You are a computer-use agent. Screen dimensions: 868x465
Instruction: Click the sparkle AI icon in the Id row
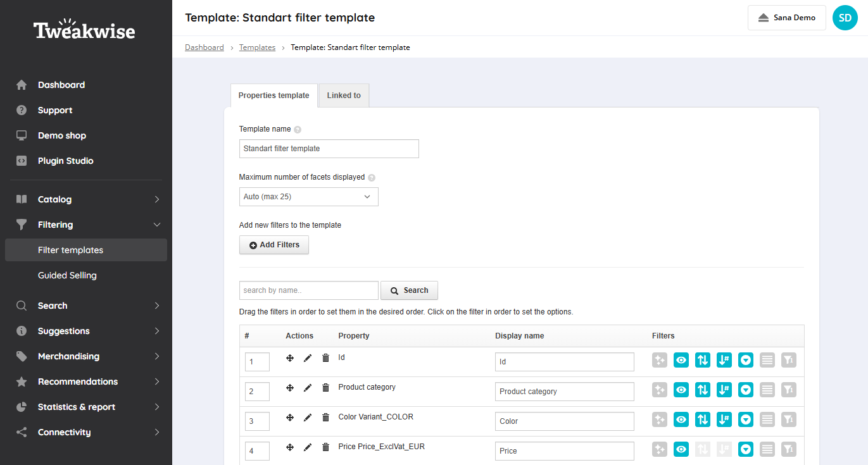(x=660, y=360)
